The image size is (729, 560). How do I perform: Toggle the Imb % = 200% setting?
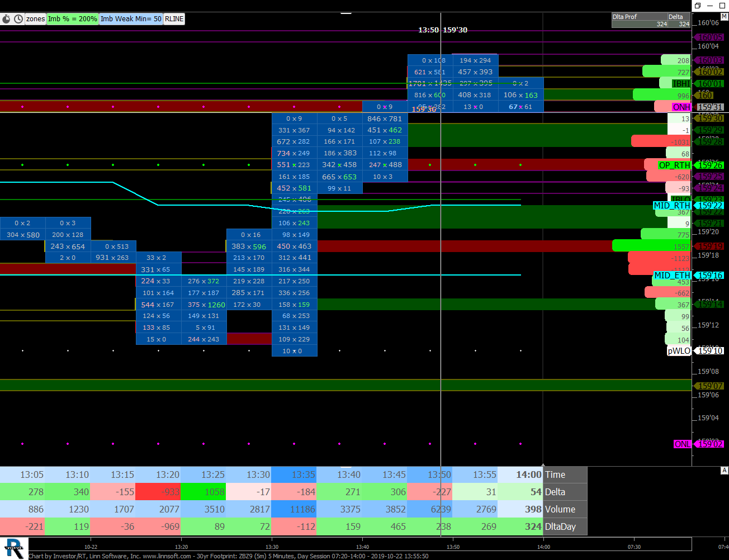(x=72, y=19)
